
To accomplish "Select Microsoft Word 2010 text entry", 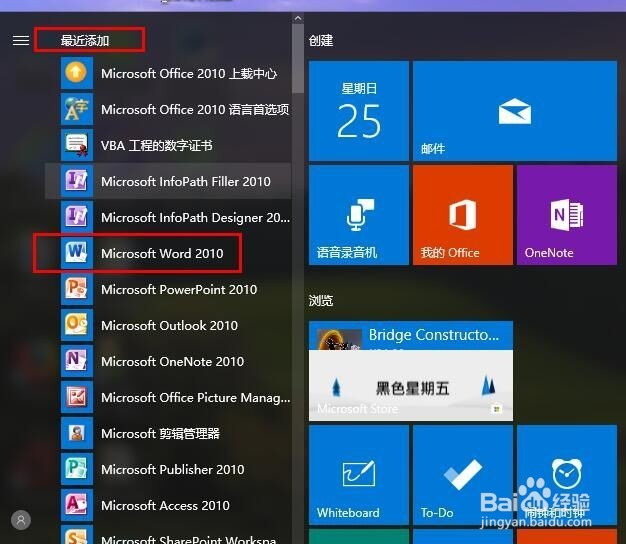I will coord(162,253).
